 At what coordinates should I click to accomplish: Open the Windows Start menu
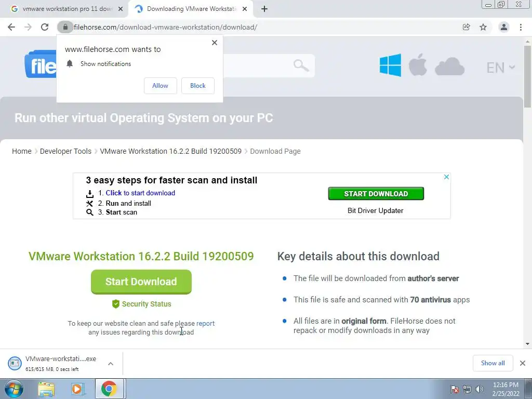[x=14, y=389]
